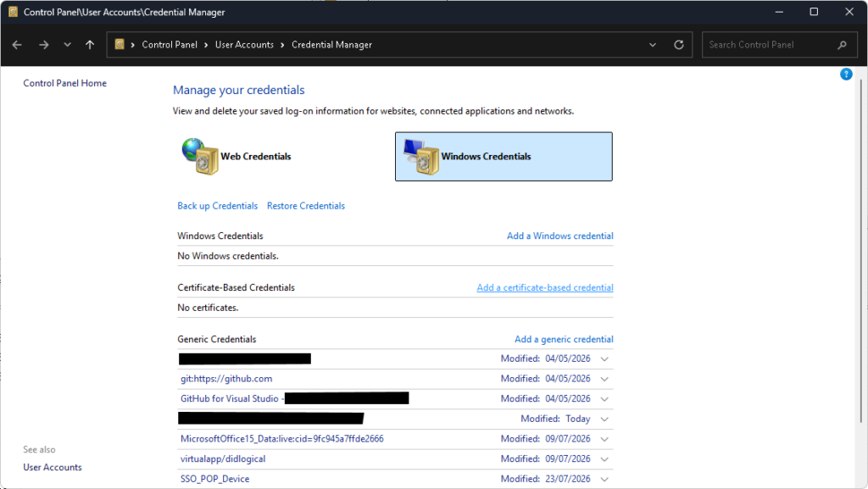868x489 pixels.
Task: Click the Back navigation arrow
Action: coord(17,45)
